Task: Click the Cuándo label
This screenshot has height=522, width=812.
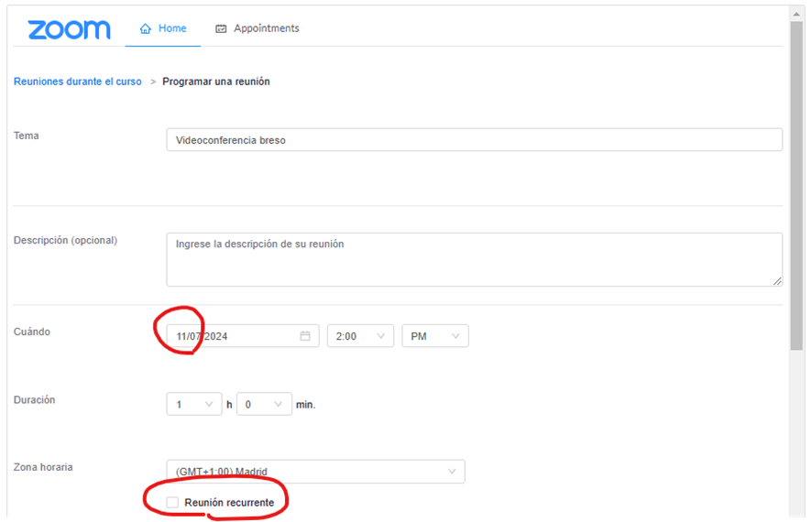Action: pos(32,332)
